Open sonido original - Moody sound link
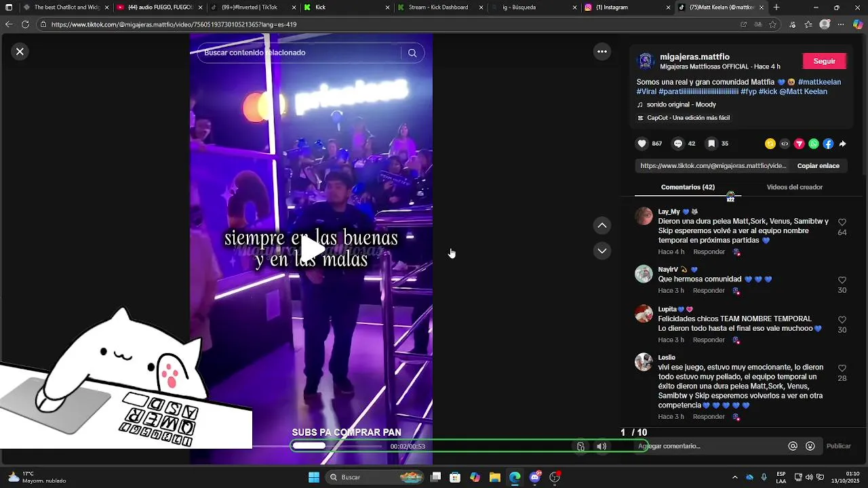The image size is (868, 488). pyautogui.click(x=681, y=105)
